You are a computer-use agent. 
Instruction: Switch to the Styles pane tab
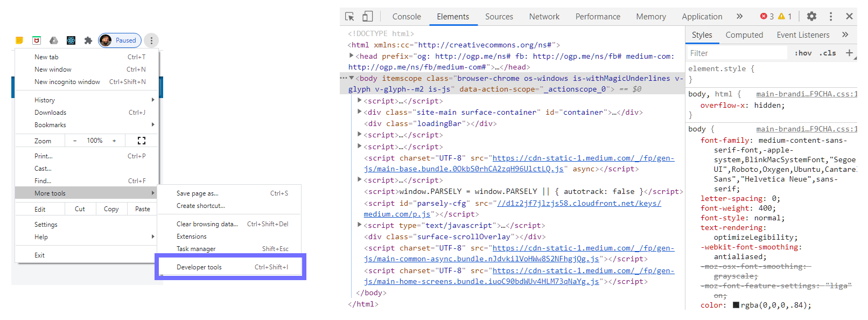pyautogui.click(x=702, y=35)
